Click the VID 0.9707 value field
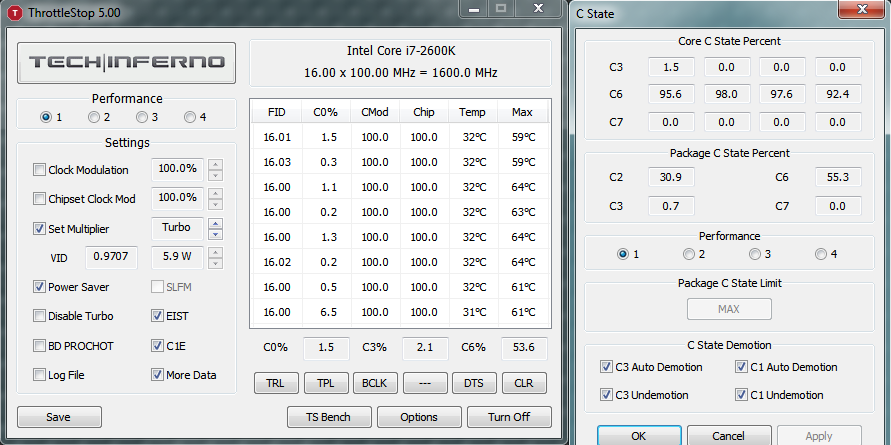 [x=111, y=257]
